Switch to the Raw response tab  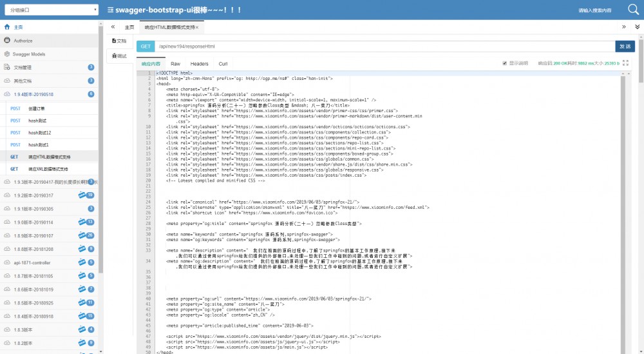pyautogui.click(x=175, y=64)
